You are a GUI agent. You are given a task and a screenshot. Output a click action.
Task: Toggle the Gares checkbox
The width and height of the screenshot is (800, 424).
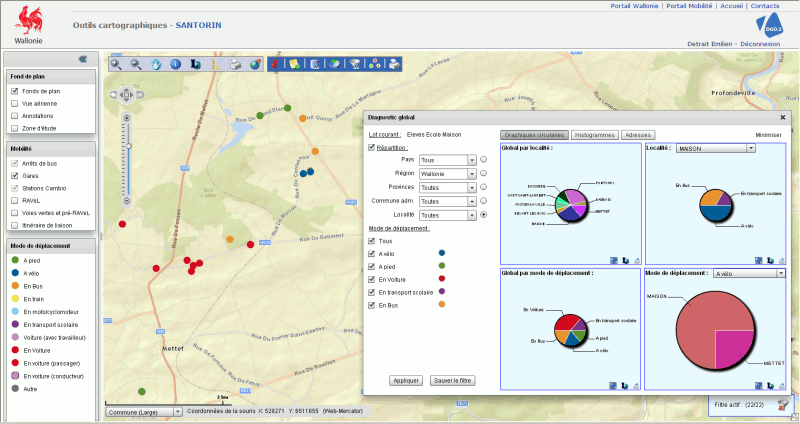pos(15,176)
